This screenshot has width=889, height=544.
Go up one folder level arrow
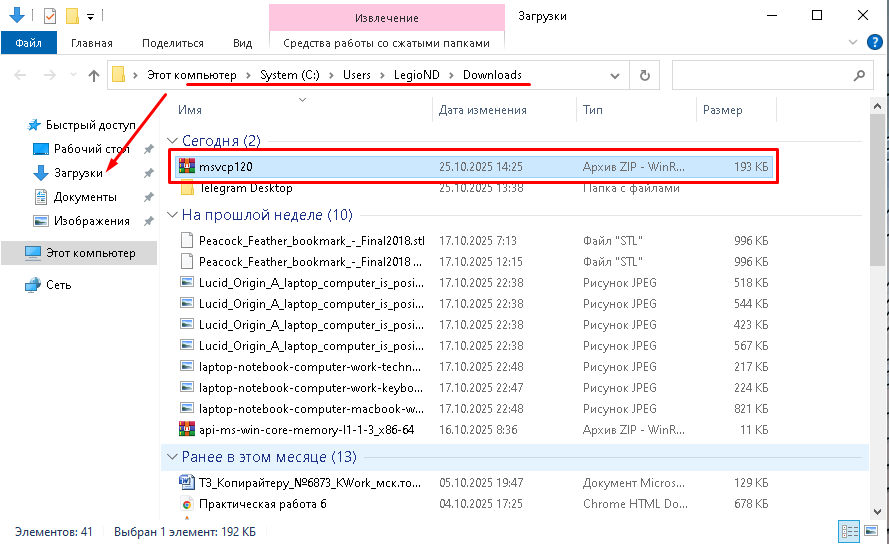coord(94,75)
